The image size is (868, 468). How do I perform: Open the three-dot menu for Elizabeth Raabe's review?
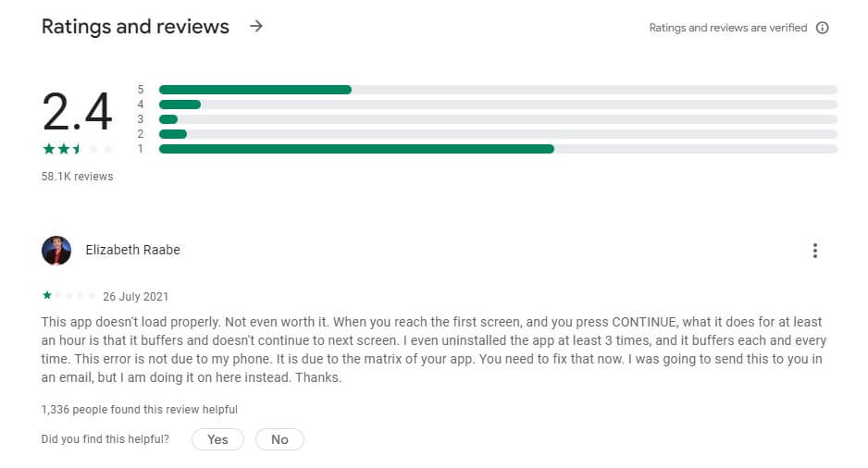pos(814,251)
